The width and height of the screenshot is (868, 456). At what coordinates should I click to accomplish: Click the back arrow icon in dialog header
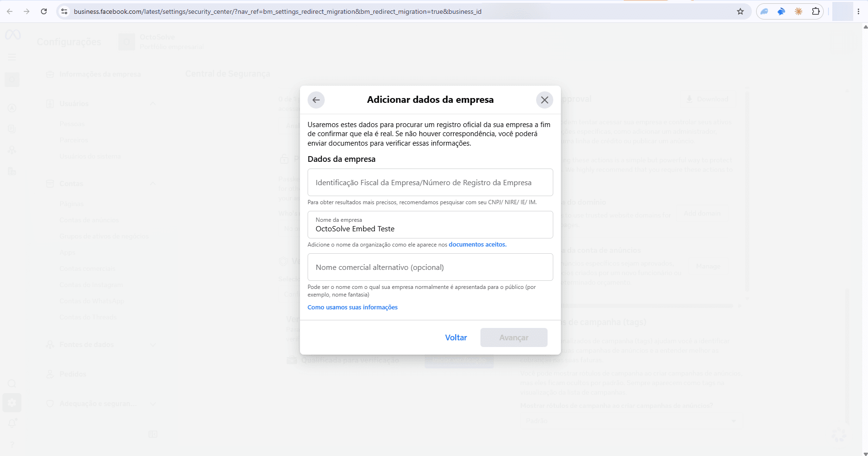316,100
